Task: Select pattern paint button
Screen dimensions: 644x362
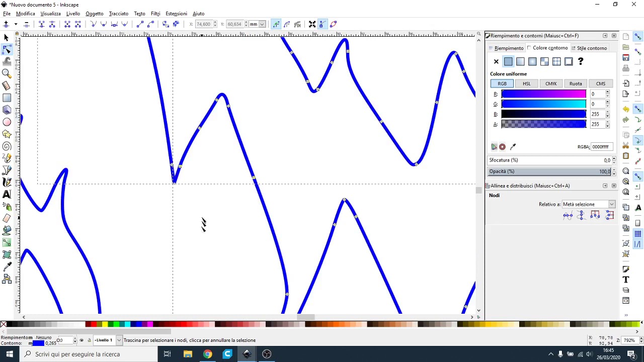Action: [x=556, y=61]
